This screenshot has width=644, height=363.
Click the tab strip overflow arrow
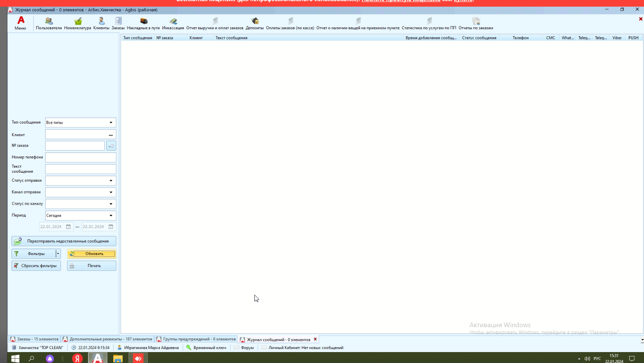642,340
